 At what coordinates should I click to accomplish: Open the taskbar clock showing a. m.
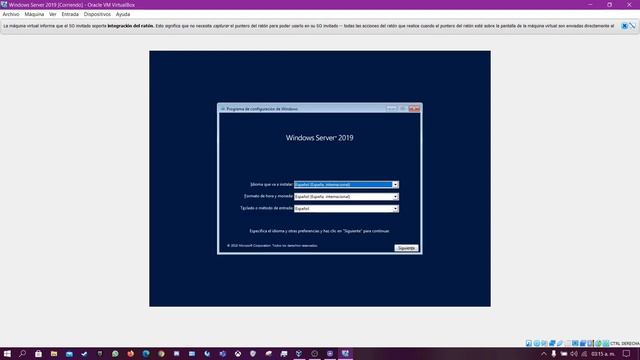[603, 354]
